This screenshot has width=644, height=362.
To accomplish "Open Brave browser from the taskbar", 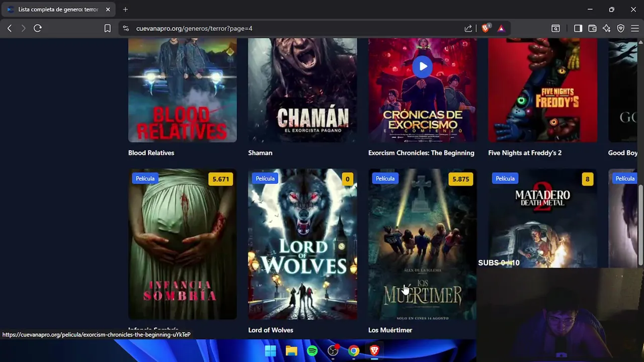I will coord(374,350).
